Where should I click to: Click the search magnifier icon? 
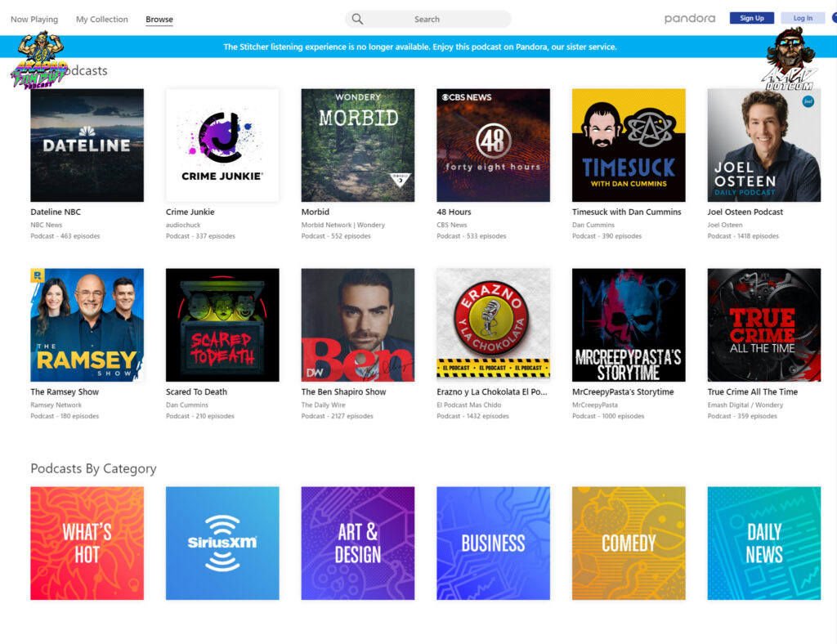[357, 20]
